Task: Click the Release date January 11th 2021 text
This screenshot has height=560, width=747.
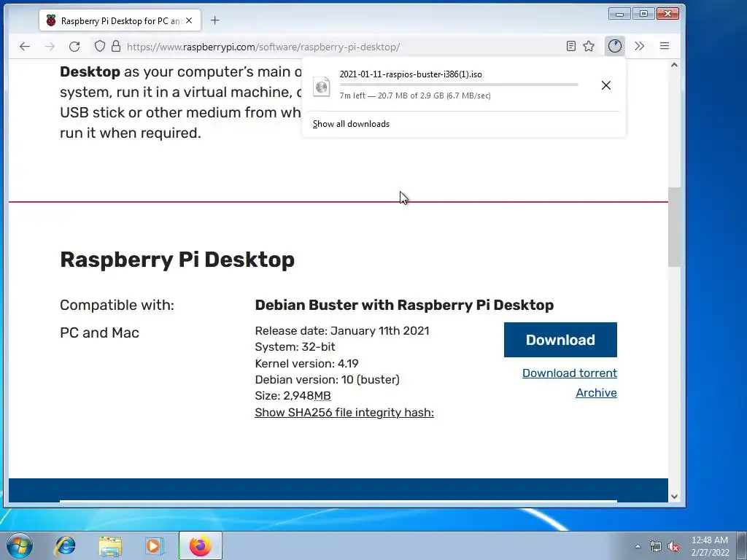Action: [342, 330]
